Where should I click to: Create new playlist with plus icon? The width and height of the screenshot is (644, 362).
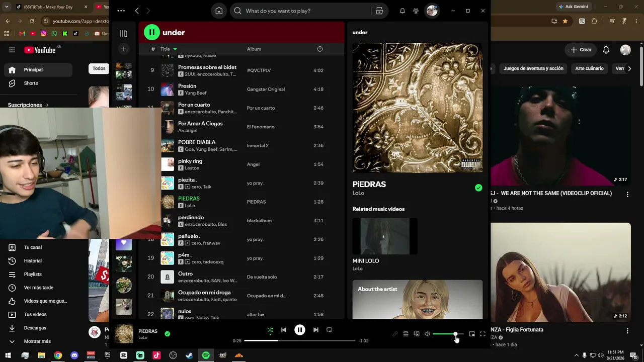pyautogui.click(x=124, y=49)
